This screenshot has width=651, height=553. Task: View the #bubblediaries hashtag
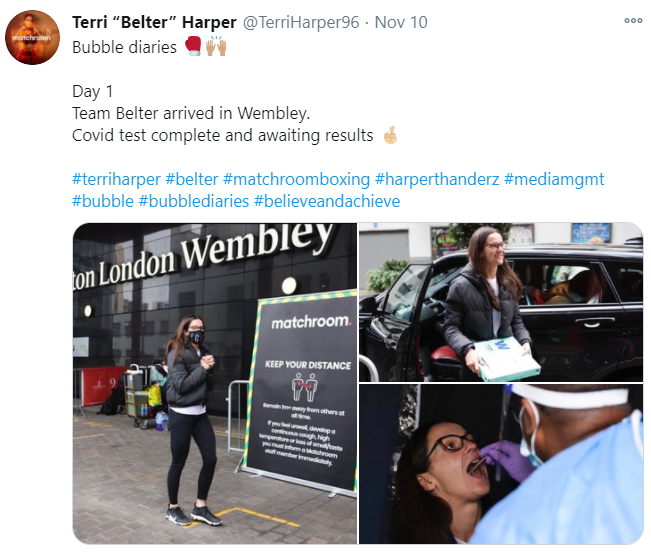193,201
